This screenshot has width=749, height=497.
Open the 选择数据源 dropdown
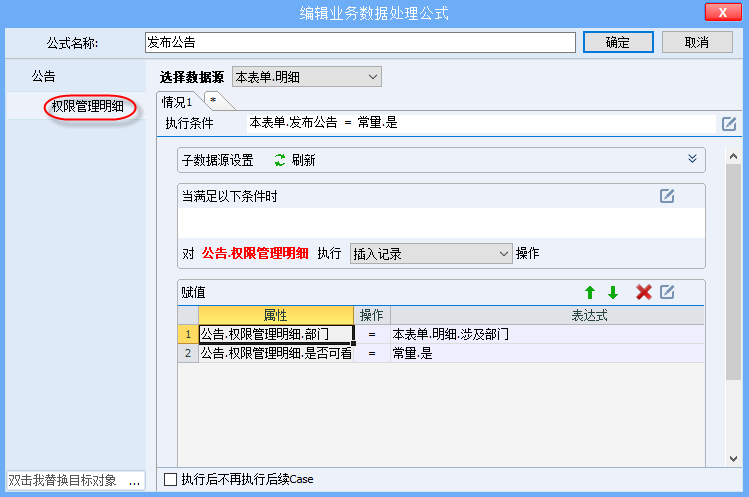(x=307, y=76)
